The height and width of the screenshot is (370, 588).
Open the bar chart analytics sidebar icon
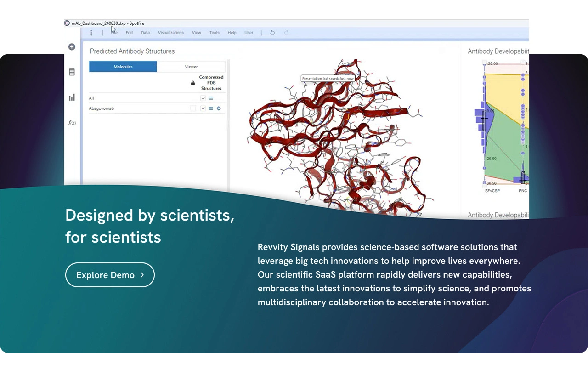point(72,97)
